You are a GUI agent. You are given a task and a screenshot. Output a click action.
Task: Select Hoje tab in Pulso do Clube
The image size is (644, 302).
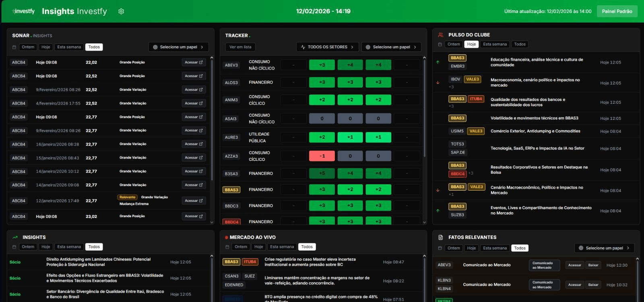pyautogui.click(x=471, y=44)
